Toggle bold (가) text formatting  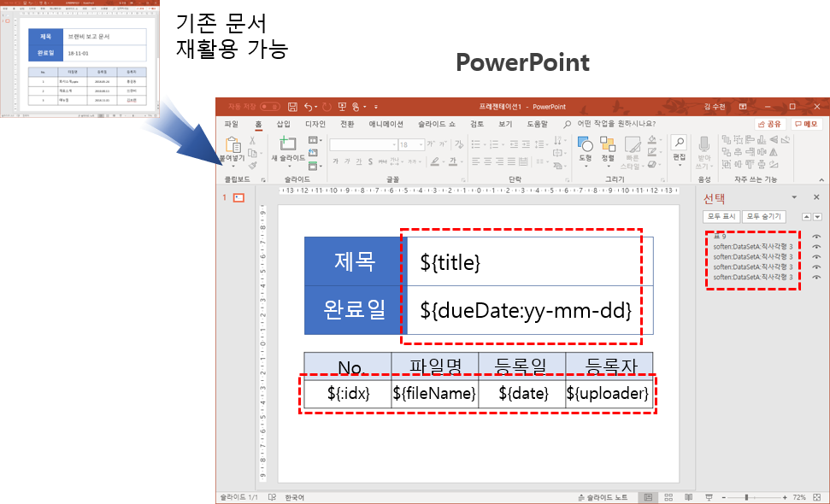(335, 161)
